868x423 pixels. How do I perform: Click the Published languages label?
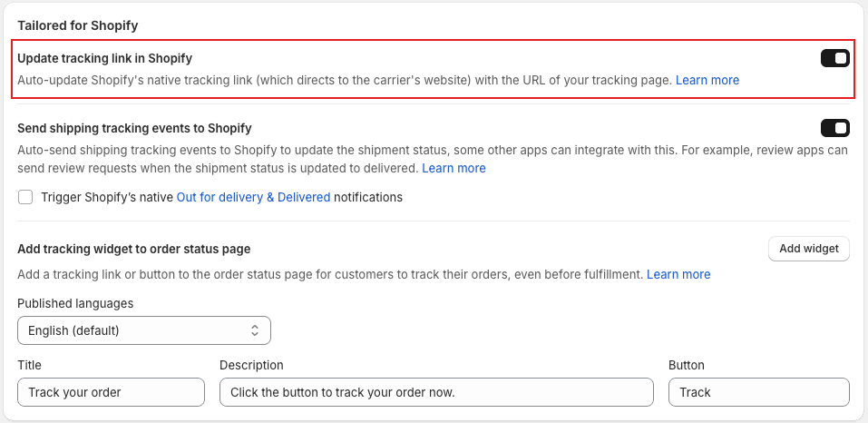click(75, 303)
